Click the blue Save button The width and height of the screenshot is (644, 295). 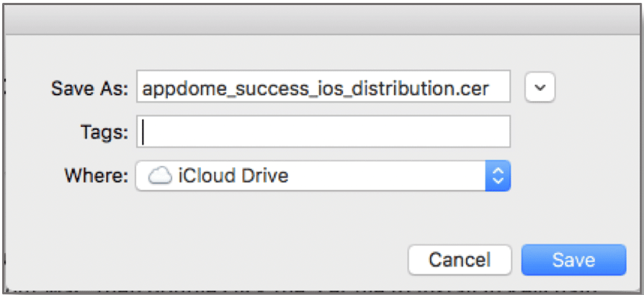tap(573, 260)
